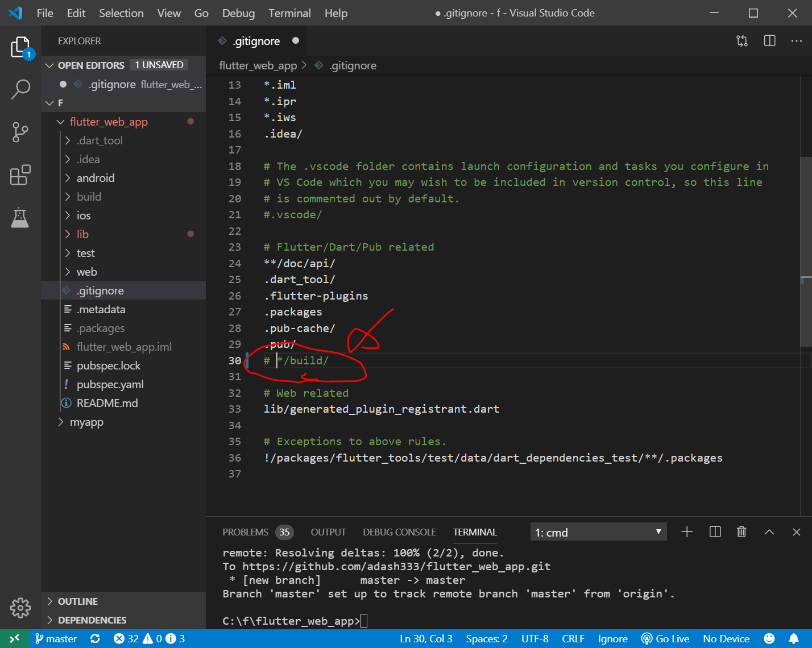Open the Terminal menu in menu bar
This screenshot has width=812, height=648.
(289, 13)
